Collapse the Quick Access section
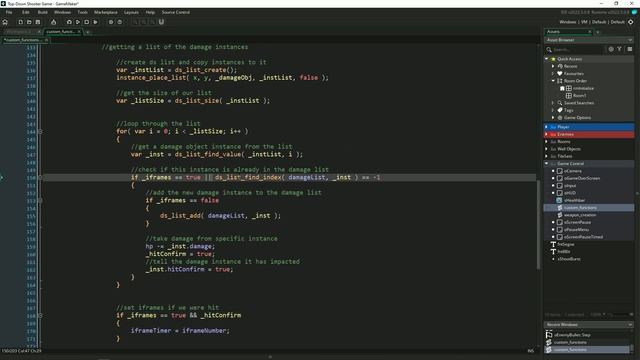 click(547, 59)
